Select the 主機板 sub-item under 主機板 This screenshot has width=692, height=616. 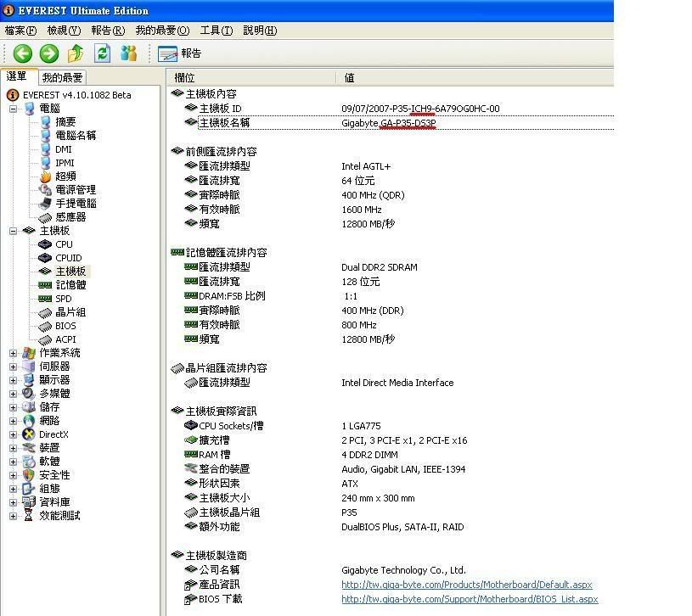pos(70,272)
